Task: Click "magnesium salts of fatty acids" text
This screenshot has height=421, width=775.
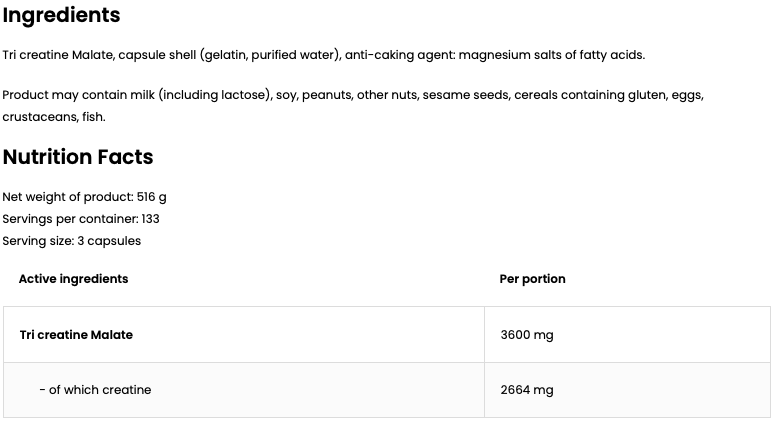Action: pyautogui.click(x=551, y=55)
